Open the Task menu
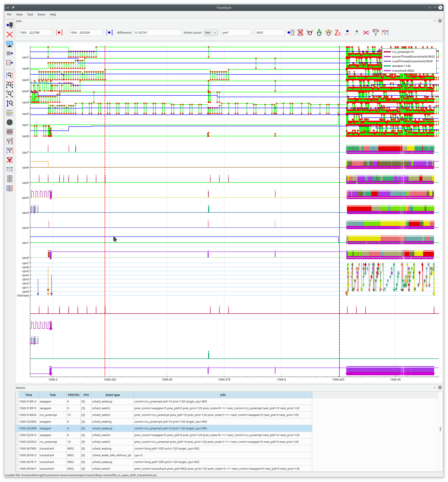The height and width of the screenshot is (482, 448). pyautogui.click(x=30, y=14)
